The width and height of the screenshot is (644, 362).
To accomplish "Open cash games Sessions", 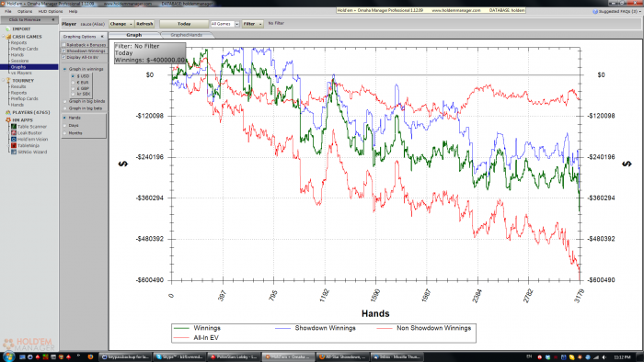I will pyautogui.click(x=19, y=61).
